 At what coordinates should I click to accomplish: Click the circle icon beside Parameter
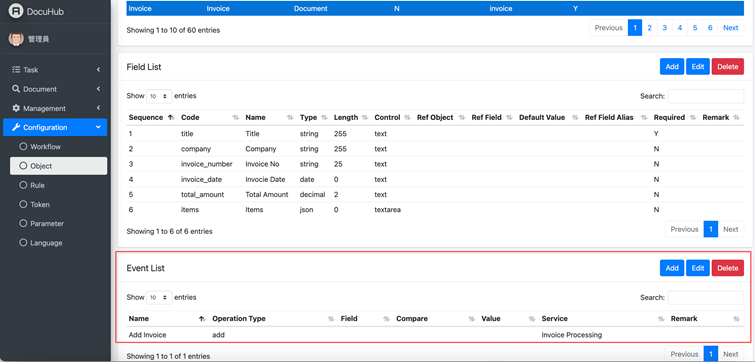click(23, 223)
